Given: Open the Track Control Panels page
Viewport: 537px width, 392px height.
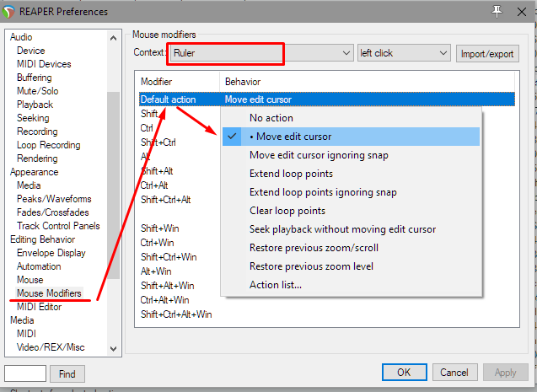Looking at the screenshot, I should (x=58, y=226).
